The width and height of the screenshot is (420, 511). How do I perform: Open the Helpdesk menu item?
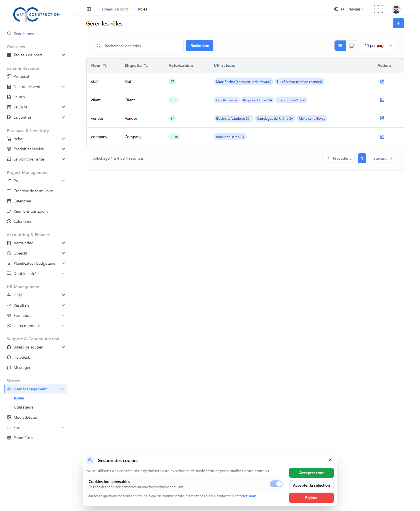[36, 357]
